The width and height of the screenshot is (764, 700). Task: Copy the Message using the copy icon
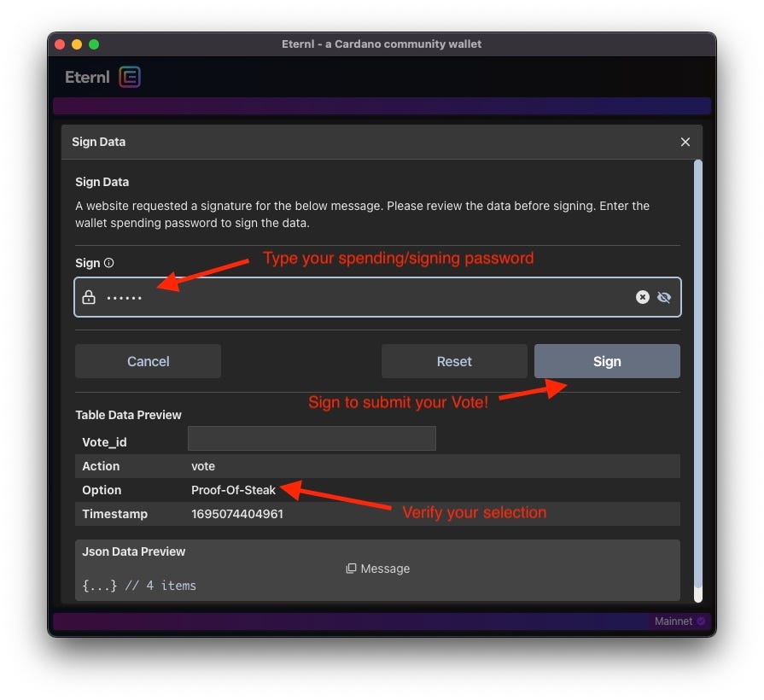point(351,569)
